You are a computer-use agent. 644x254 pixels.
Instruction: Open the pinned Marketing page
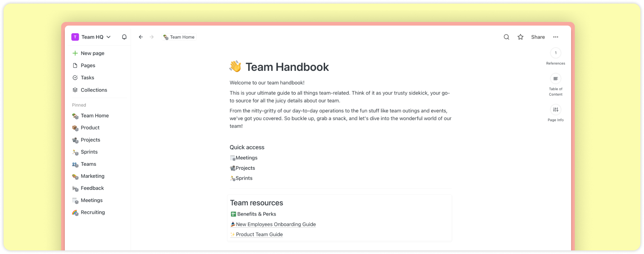click(x=92, y=176)
